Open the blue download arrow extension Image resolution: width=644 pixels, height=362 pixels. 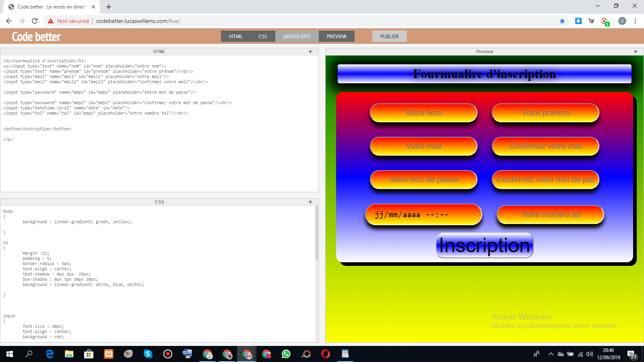tap(578, 21)
